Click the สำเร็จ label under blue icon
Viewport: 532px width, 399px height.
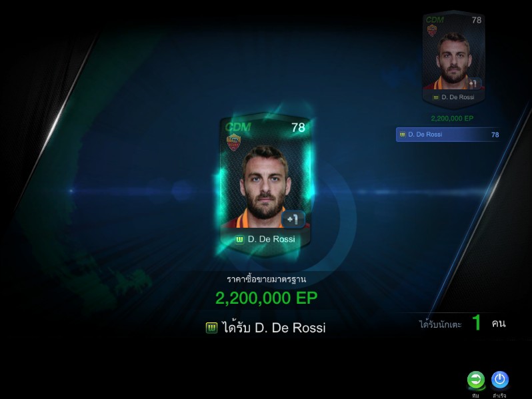coord(499,395)
